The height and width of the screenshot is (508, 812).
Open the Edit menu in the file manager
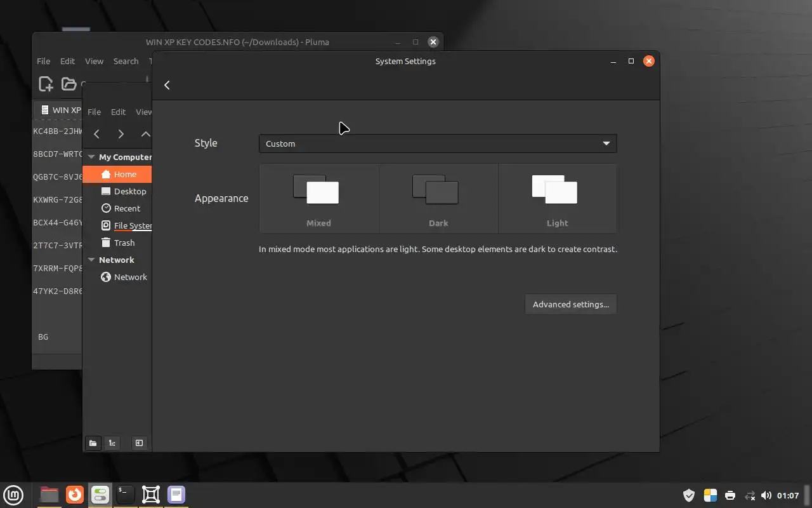(118, 112)
